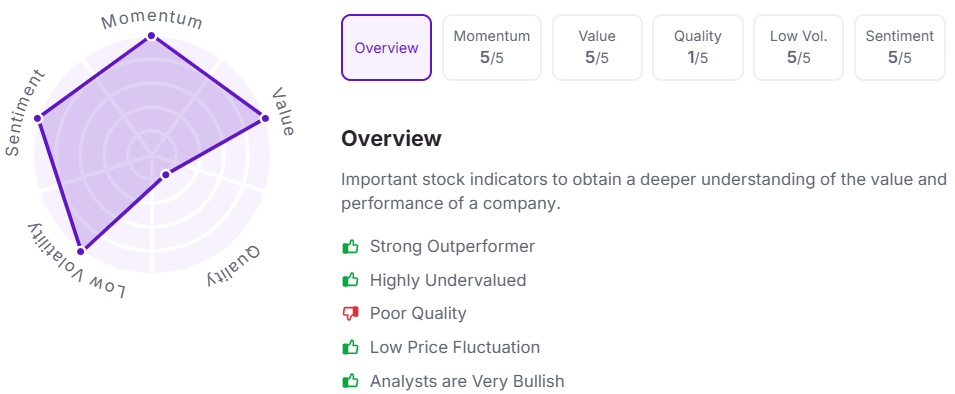Click the Low Volatility data point on radar

(x=80, y=250)
